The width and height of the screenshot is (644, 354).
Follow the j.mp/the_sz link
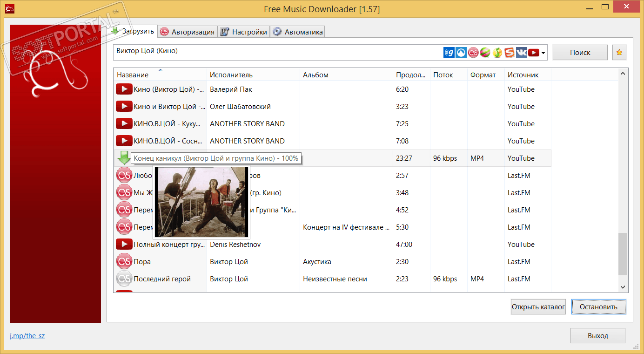(x=27, y=335)
